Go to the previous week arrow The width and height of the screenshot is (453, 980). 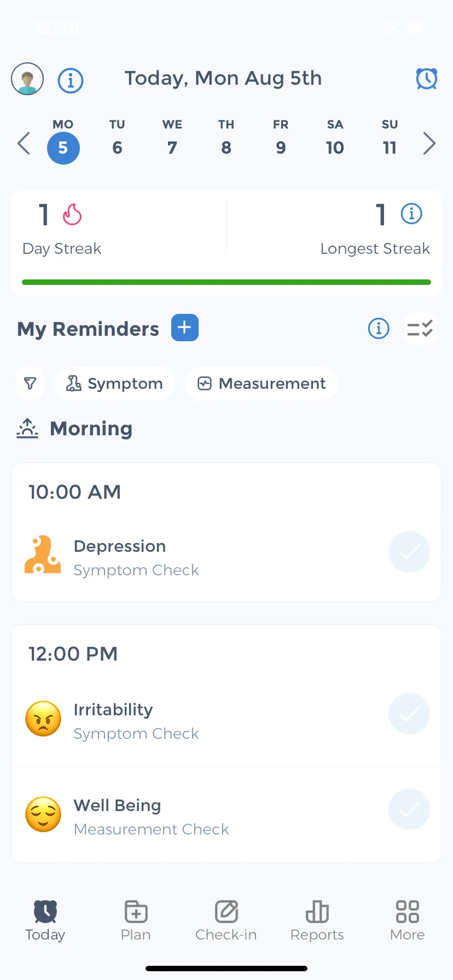coord(24,144)
